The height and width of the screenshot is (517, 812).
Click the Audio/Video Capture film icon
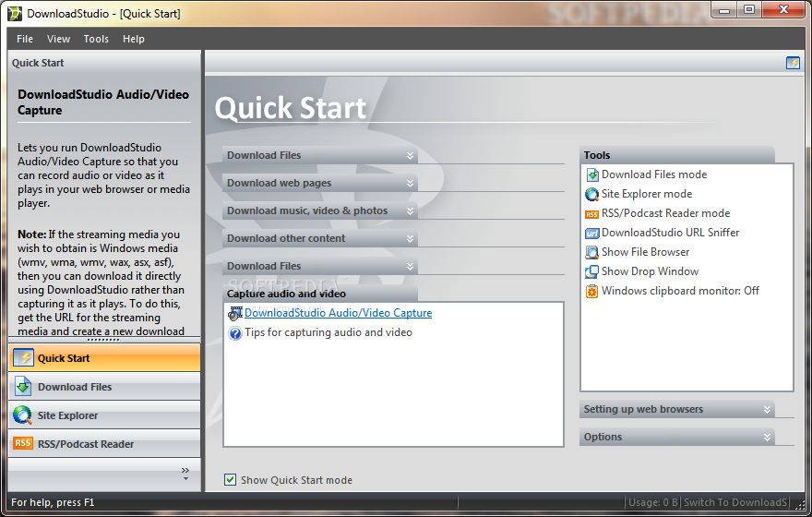235,313
